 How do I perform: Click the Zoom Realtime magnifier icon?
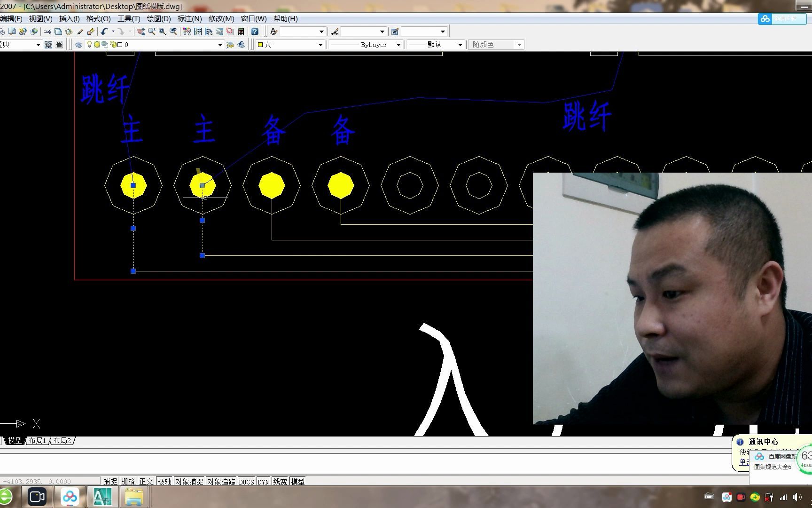click(x=152, y=32)
